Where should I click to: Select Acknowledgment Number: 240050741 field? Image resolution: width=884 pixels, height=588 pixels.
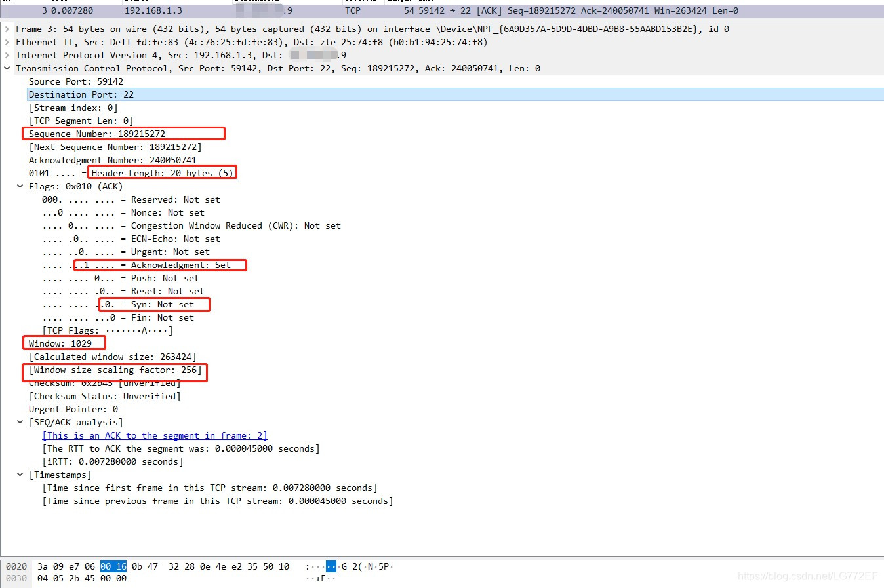point(113,160)
